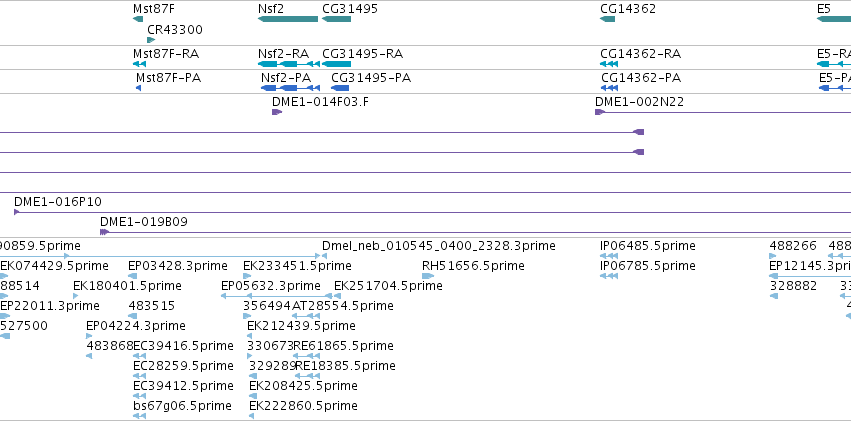Click the IP06485.5prime EST glyph
The height and width of the screenshot is (421, 851).
[609, 256]
